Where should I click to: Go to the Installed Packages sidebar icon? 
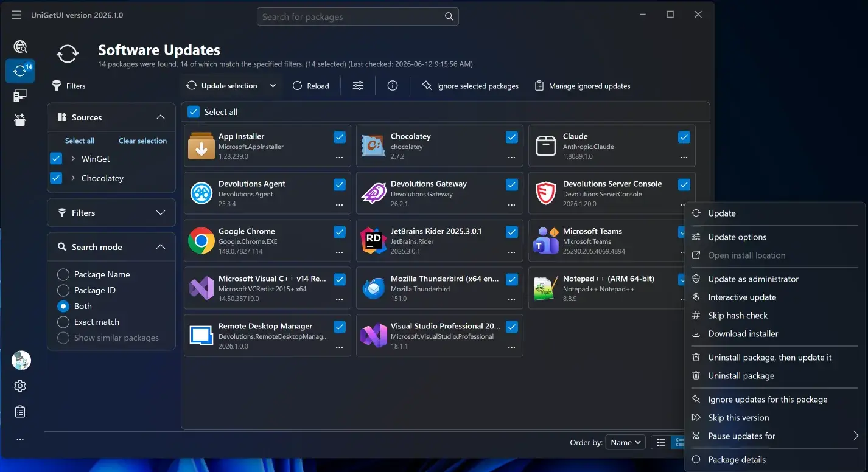(x=20, y=95)
